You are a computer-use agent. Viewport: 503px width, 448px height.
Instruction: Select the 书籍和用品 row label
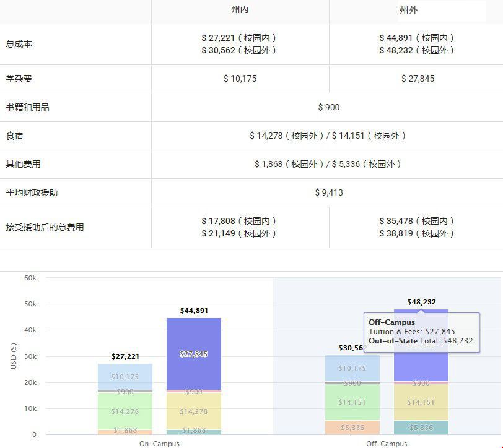28,107
